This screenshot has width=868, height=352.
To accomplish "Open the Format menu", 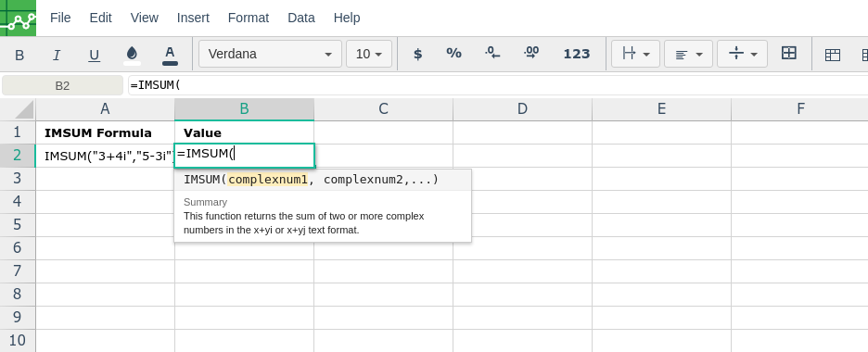I will [249, 18].
